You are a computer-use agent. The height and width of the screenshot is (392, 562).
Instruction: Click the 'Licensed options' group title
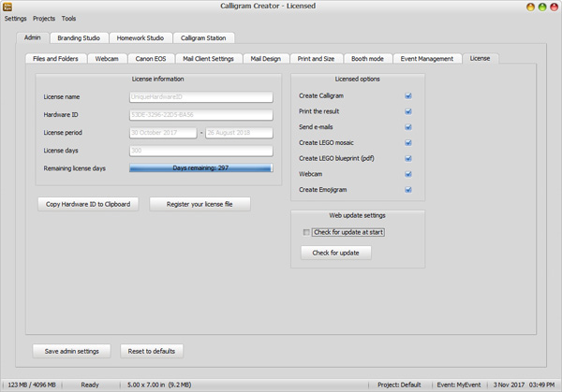point(358,79)
